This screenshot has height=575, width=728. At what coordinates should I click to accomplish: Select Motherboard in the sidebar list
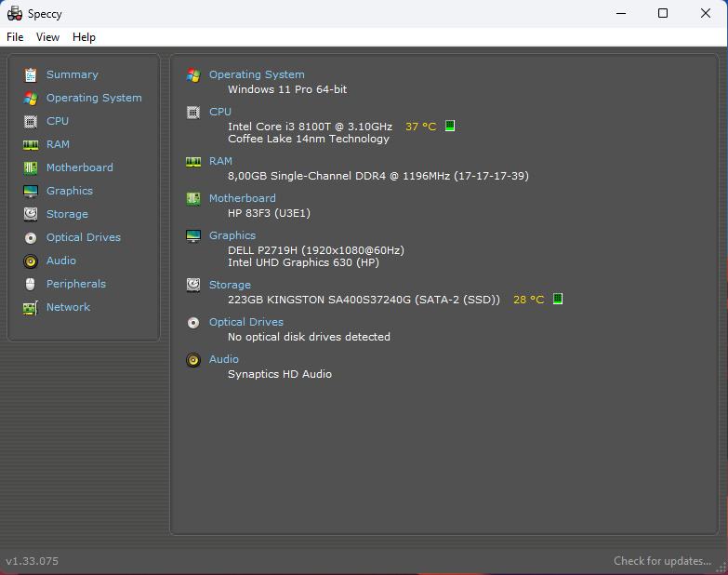click(x=80, y=167)
